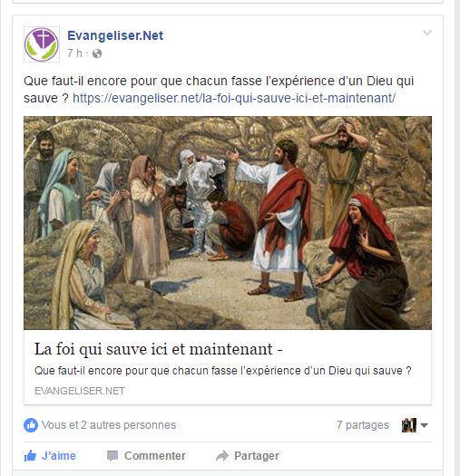
Task: Open the 7 h post timestamp
Action: 74,53
